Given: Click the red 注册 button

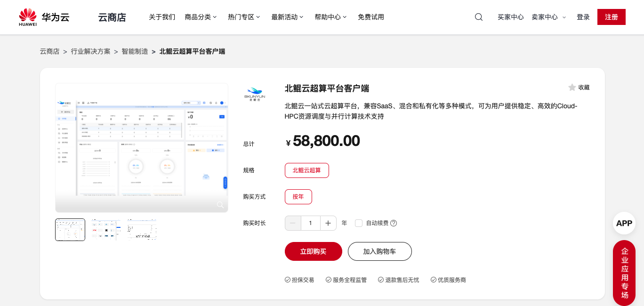Looking at the screenshot, I should coord(612,17).
